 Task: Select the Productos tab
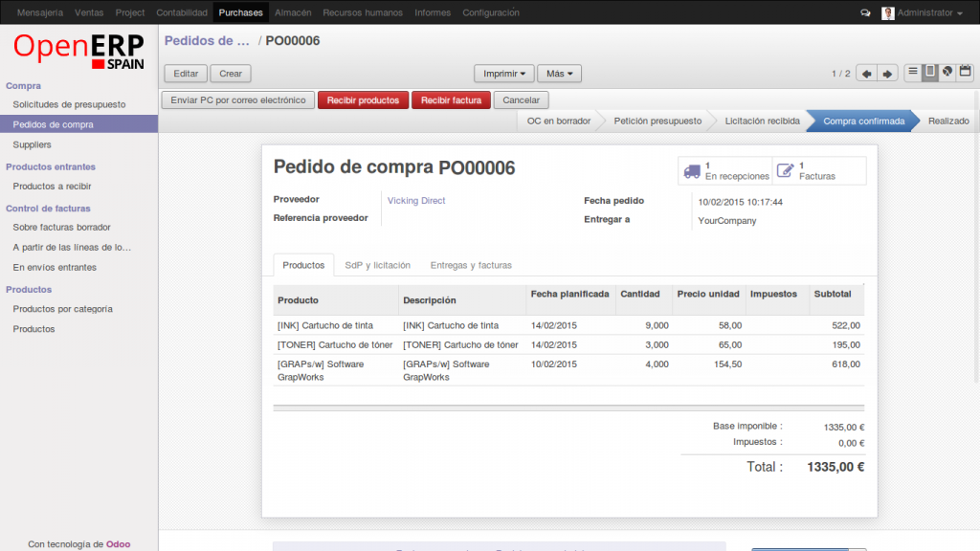[303, 265]
